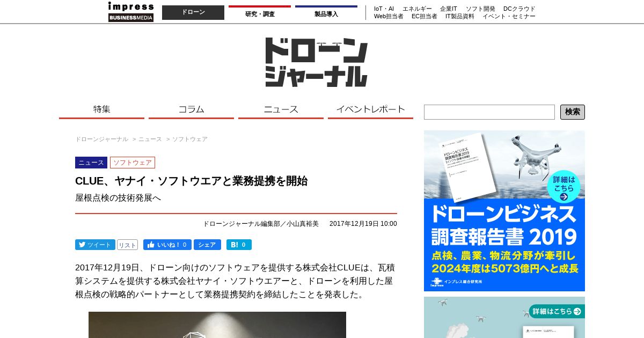Click ソフトウェア in the breadcrumb

click(189, 139)
